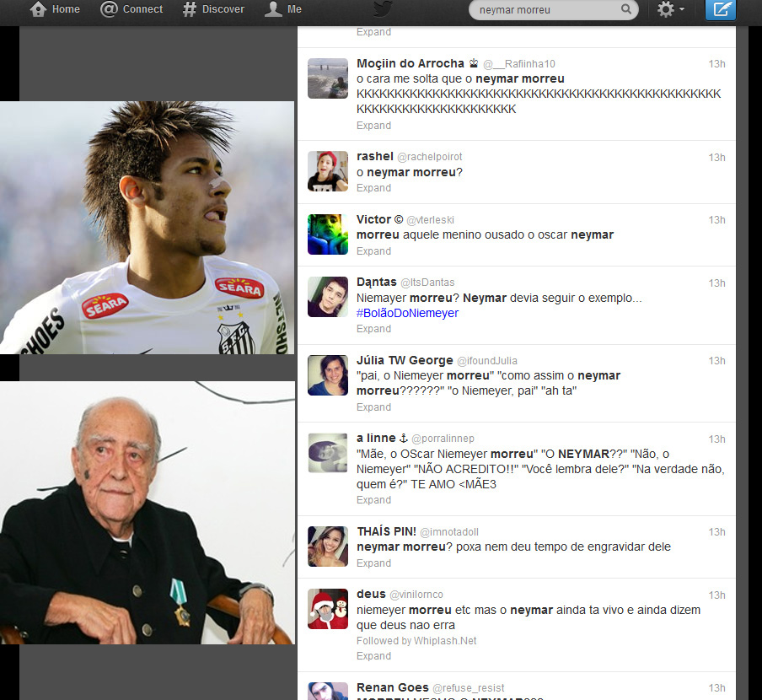
Task: Expand rashel's tweet
Action: (x=373, y=187)
